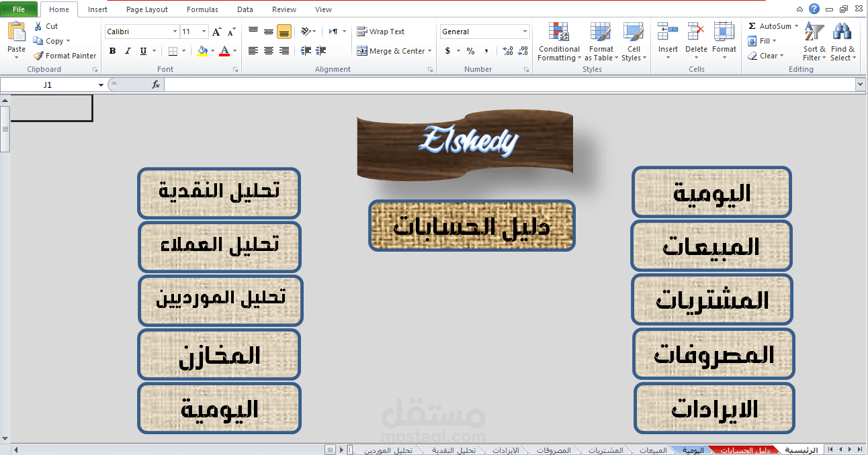
Task: Expand the formula bar
Action: (860, 85)
